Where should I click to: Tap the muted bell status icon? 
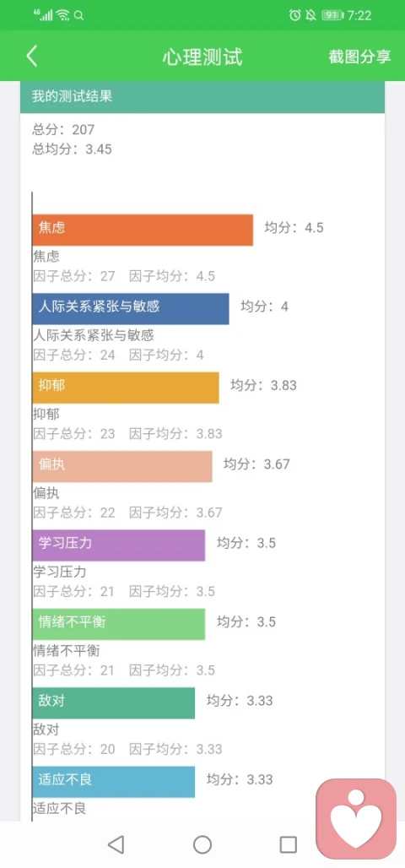click(311, 15)
